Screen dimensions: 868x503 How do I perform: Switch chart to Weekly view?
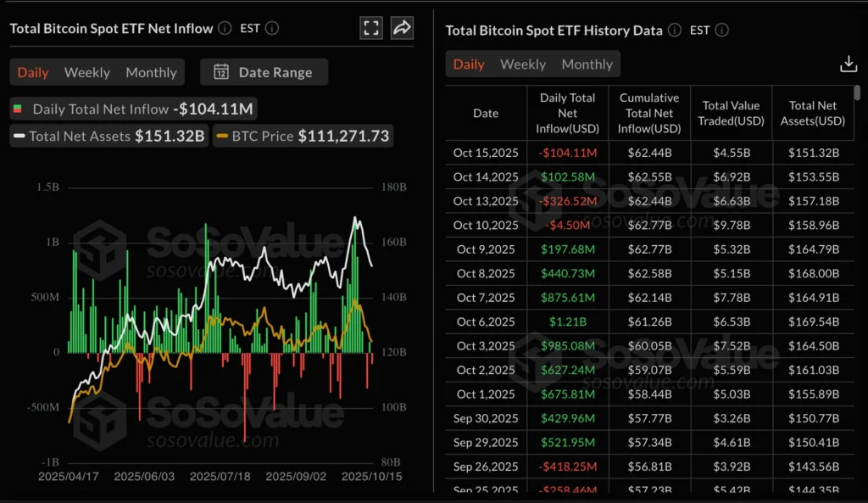tap(87, 72)
